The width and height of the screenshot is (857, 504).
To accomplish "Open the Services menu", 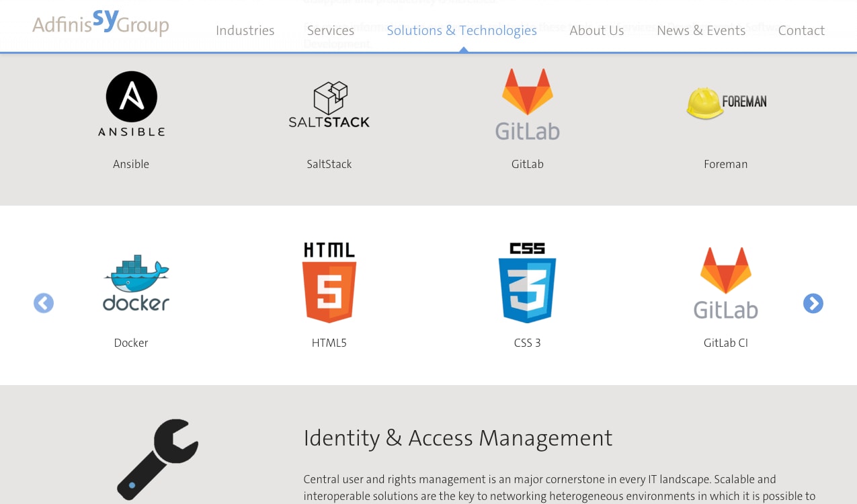I will (x=331, y=30).
